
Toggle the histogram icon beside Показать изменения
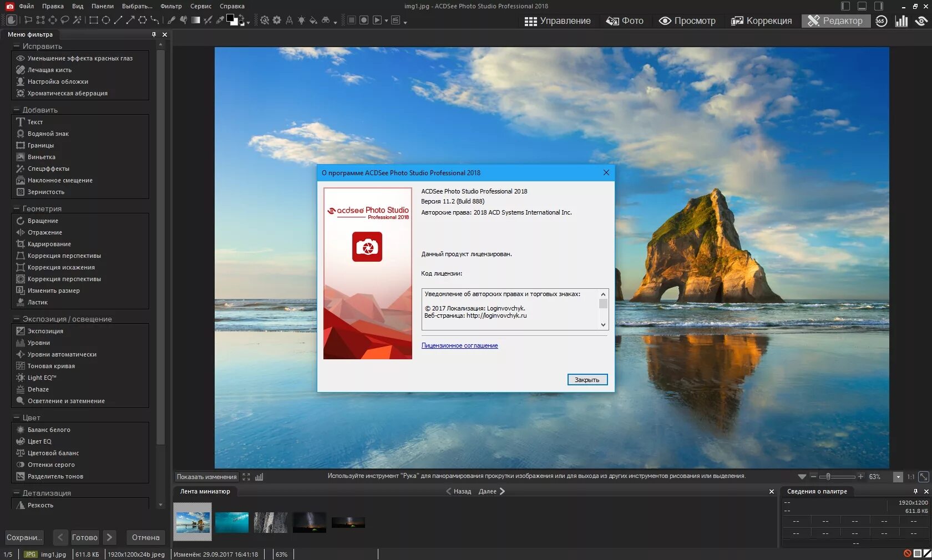pos(259,477)
